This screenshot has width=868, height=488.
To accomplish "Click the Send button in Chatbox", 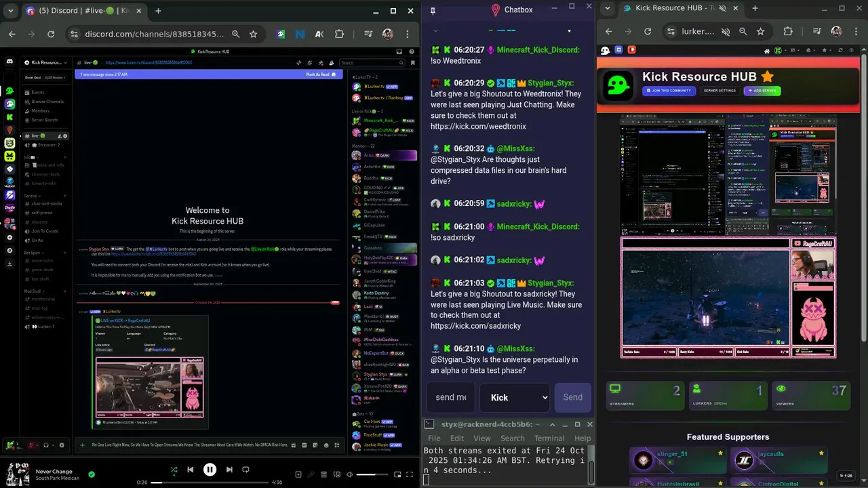I will tap(572, 397).
